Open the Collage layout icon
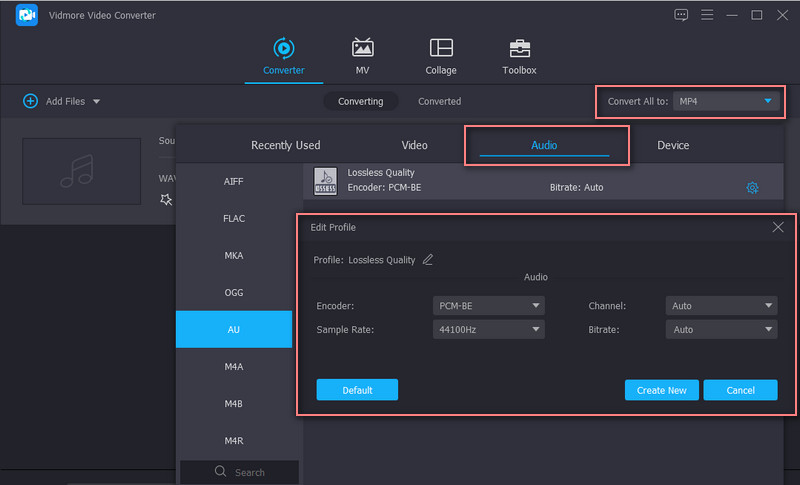Image resolution: width=800 pixels, height=485 pixels. 441,48
